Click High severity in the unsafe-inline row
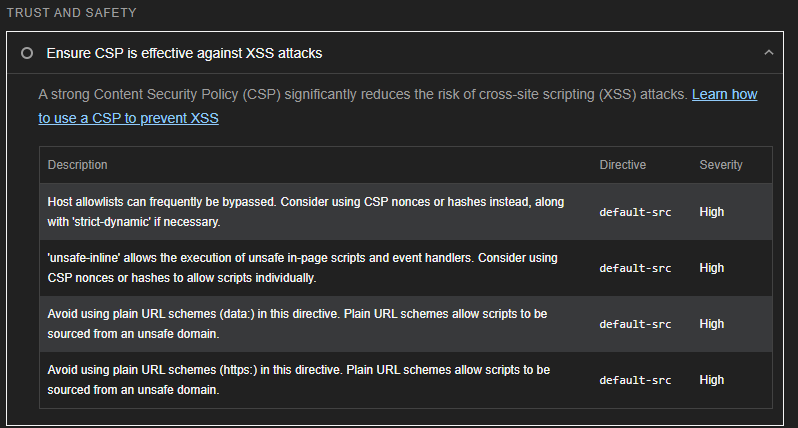 [712, 268]
